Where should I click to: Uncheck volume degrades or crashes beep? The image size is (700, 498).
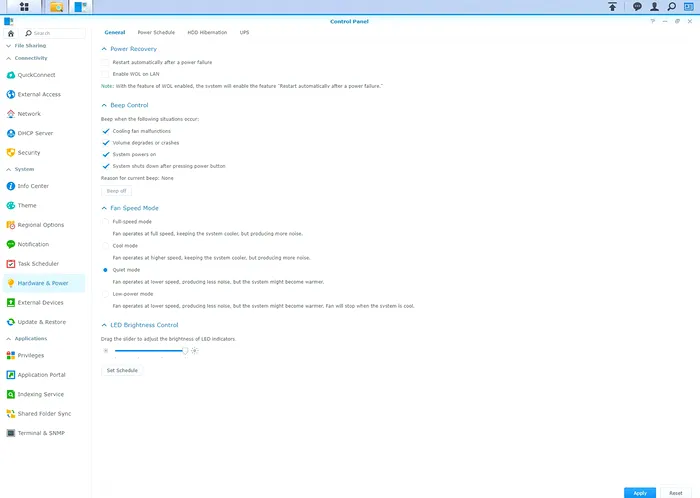click(x=106, y=143)
